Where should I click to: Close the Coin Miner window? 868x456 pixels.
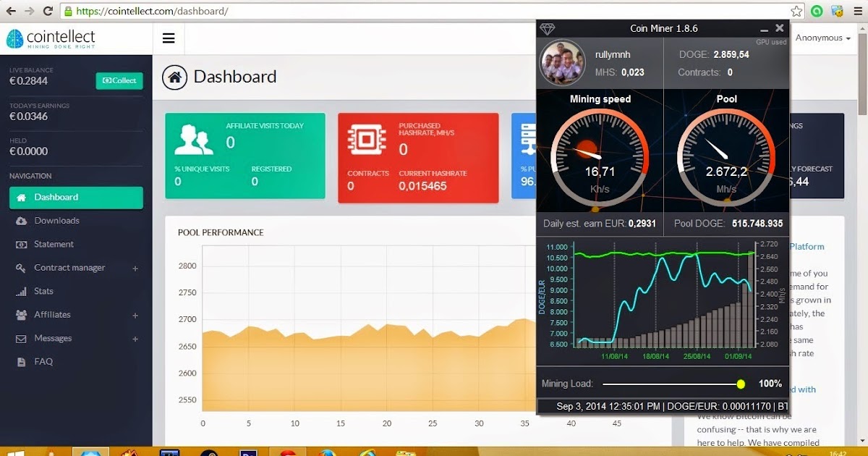780,28
